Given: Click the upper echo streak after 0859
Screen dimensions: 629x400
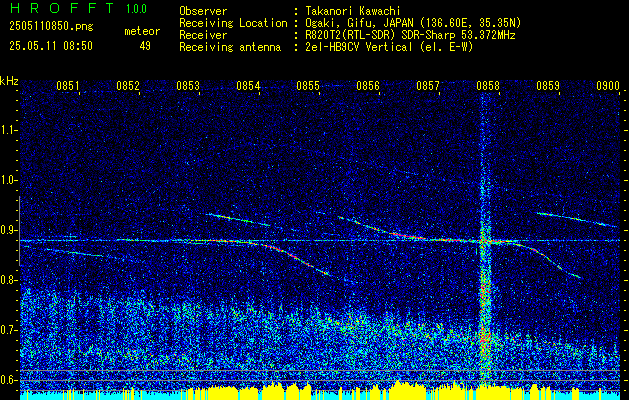Looking at the screenshot, I should coord(577,219).
